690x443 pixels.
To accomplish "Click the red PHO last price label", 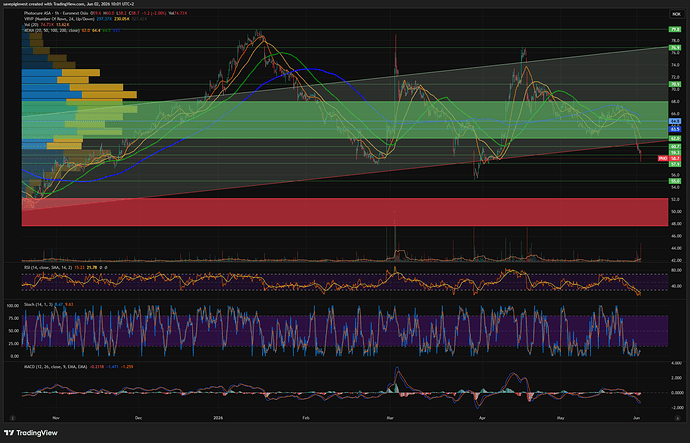I will coord(669,158).
